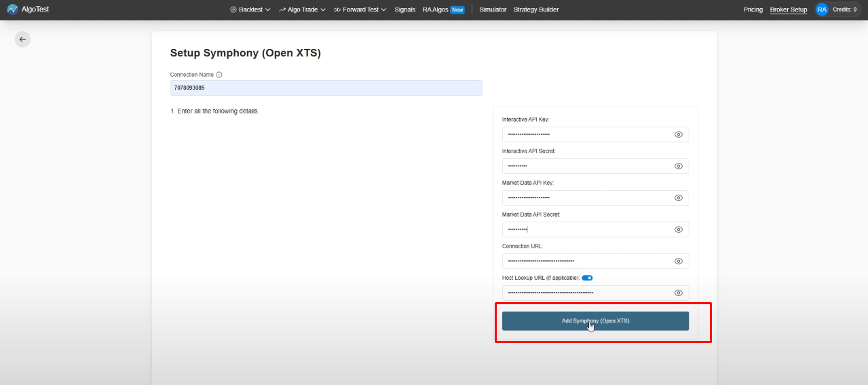Viewport: 868px width, 385px height.
Task: Open the Pricing page
Action: click(x=753, y=10)
